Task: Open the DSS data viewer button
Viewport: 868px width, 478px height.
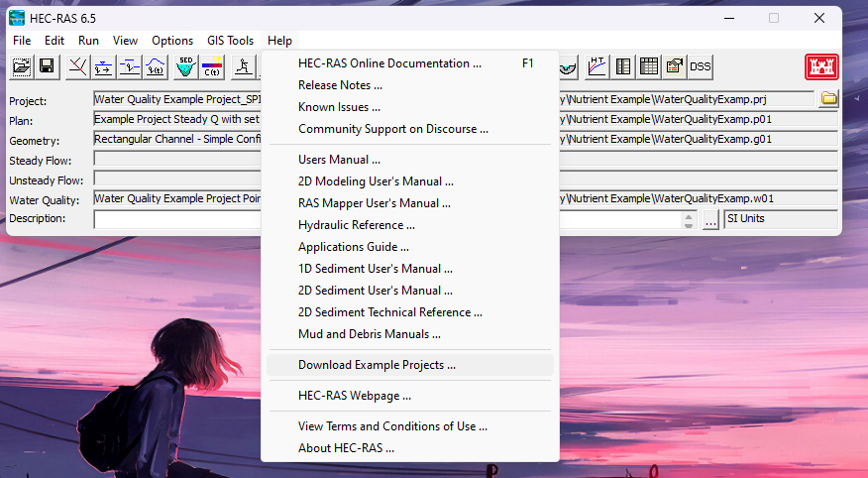Action: (x=701, y=67)
